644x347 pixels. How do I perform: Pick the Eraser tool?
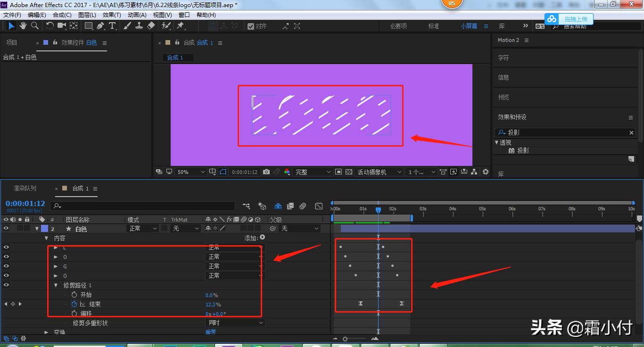tap(151, 26)
